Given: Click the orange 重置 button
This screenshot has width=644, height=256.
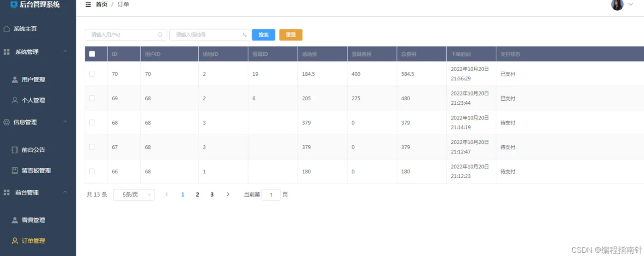Looking at the screenshot, I should (x=291, y=35).
